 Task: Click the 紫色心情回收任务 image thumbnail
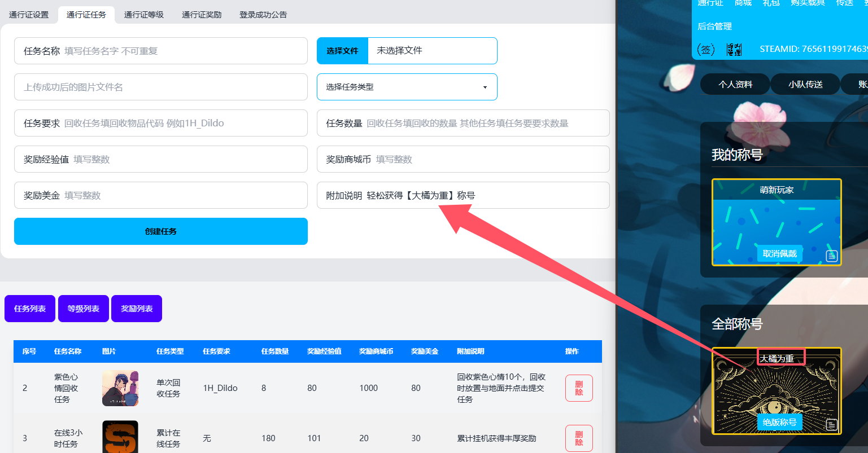coord(120,388)
